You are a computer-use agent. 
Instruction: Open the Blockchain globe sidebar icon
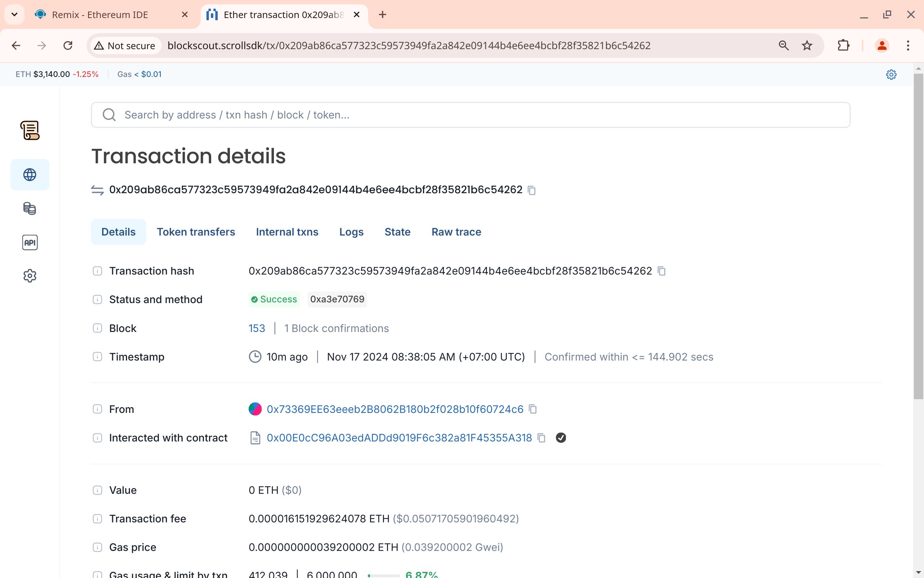tap(30, 175)
